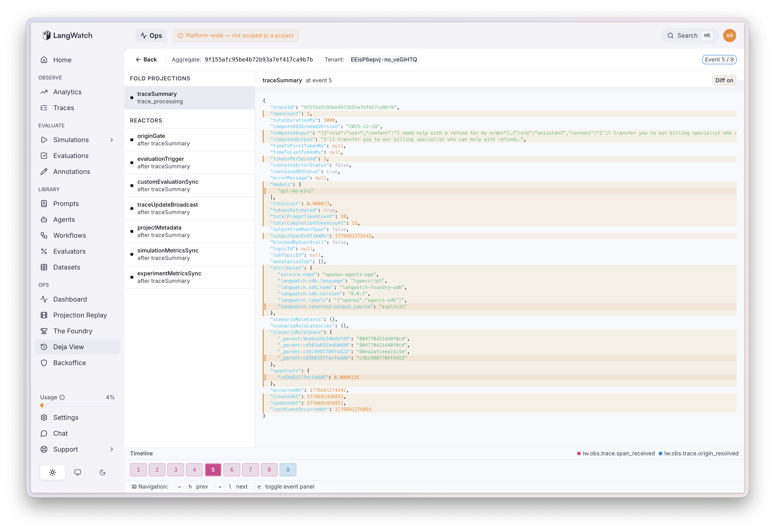This screenshot has width=775, height=532.
Task: Click the LangWatch logo icon
Action: pyautogui.click(x=46, y=35)
